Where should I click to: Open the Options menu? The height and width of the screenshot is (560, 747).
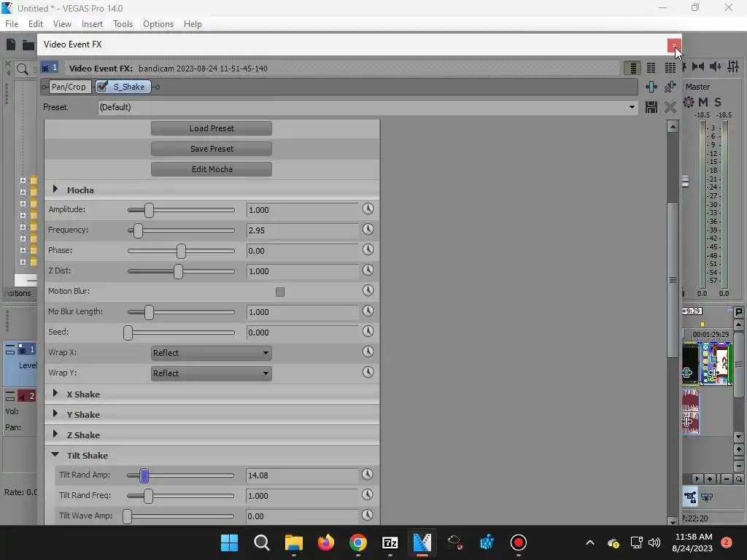click(158, 24)
